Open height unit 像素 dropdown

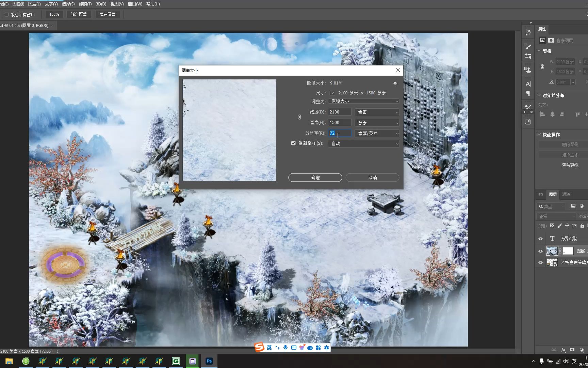coord(377,123)
